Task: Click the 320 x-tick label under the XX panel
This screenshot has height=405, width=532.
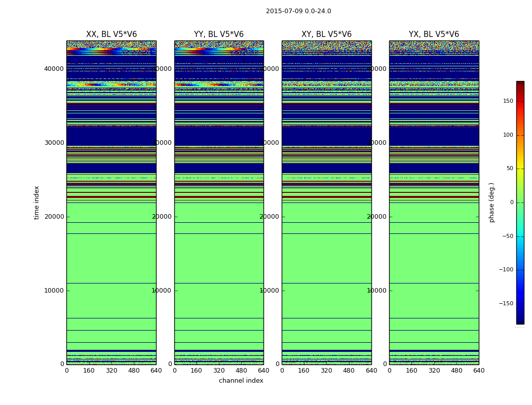Action: pos(111,371)
